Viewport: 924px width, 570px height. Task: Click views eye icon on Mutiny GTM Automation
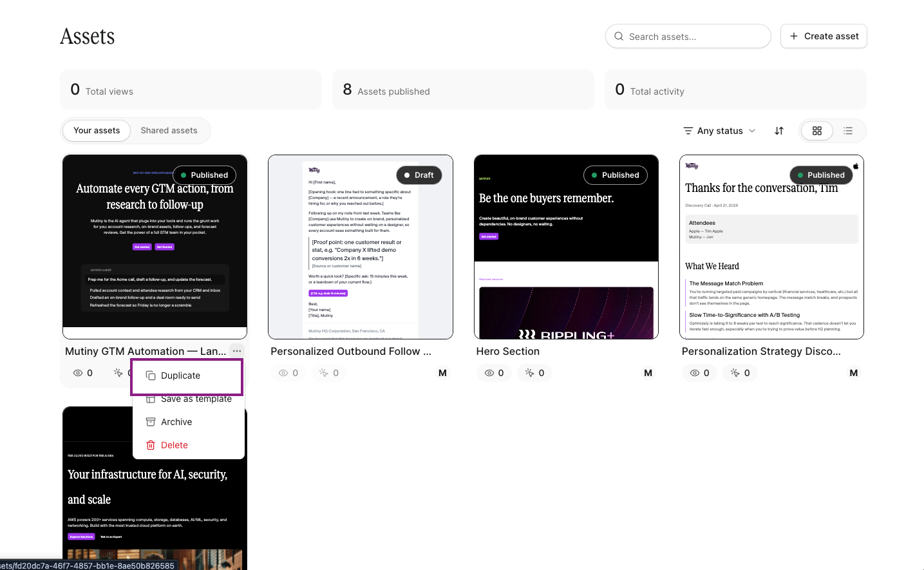tap(78, 373)
